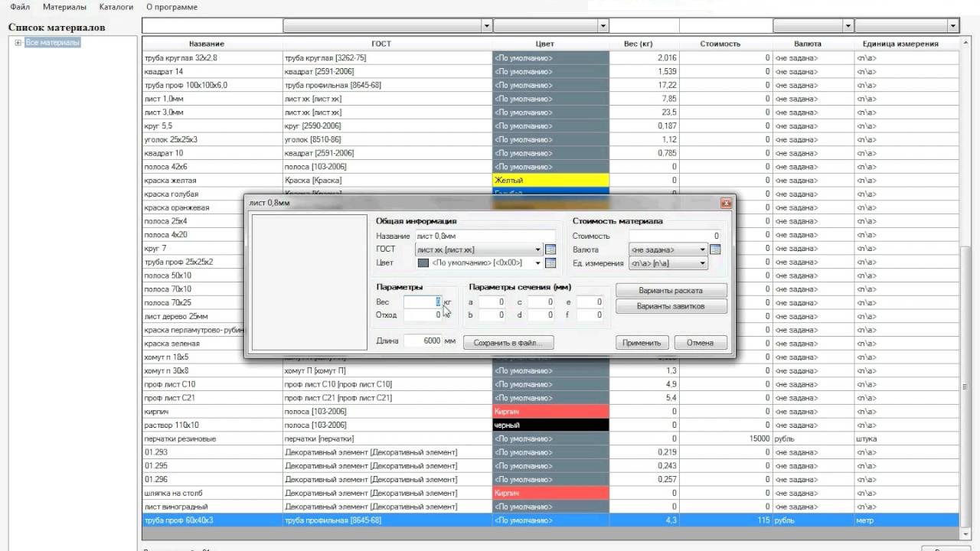Select row квадрат 14
The height and width of the screenshot is (551, 980).
(x=550, y=71)
